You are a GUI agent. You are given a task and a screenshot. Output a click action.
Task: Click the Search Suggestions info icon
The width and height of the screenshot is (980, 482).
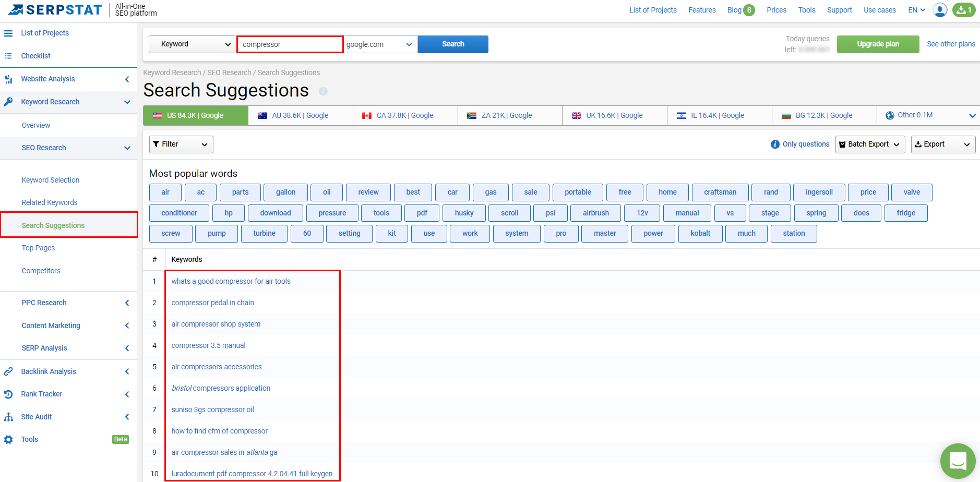tap(324, 91)
